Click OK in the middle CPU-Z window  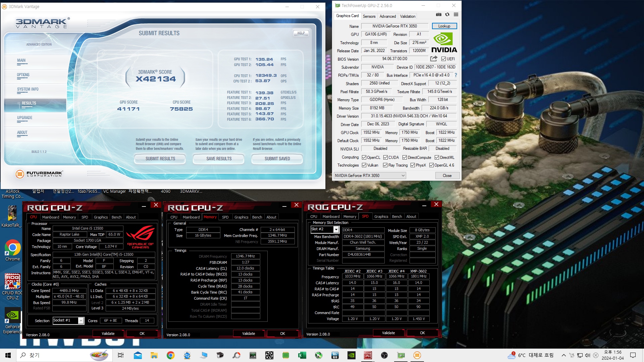(282, 334)
